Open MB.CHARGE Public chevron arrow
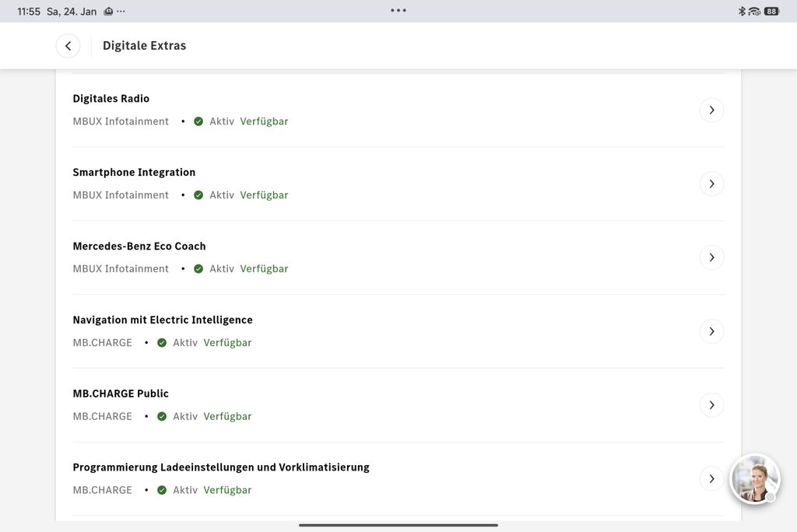797x532 pixels. pos(711,405)
